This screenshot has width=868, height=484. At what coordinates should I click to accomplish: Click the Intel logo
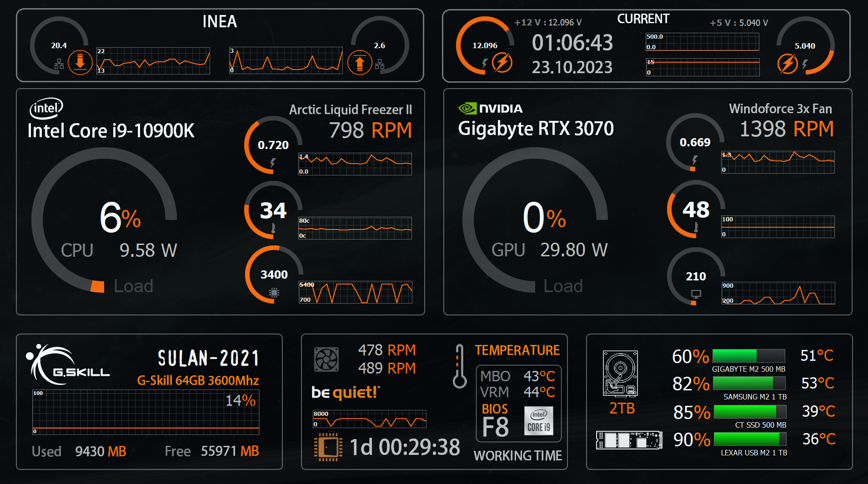point(46,108)
